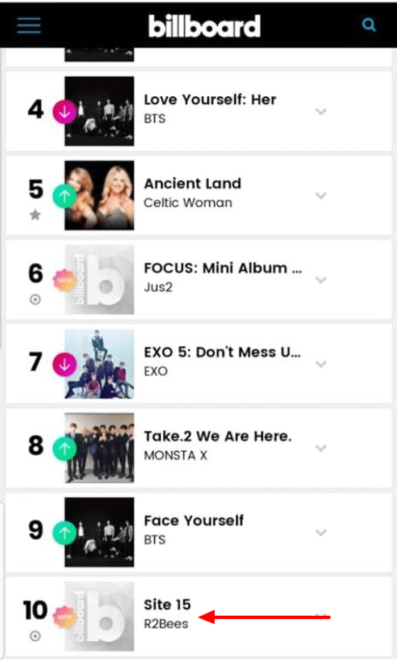Click the circle icon under rank 6

tap(35, 300)
